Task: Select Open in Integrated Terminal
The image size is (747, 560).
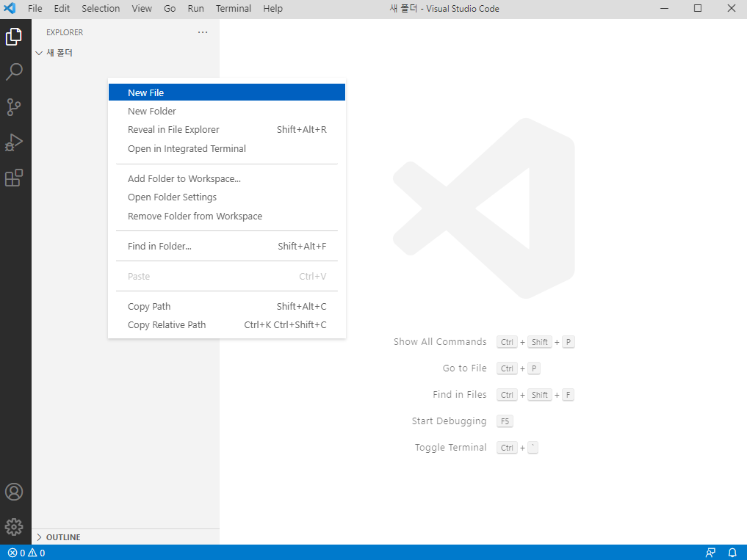Action: pos(227,148)
